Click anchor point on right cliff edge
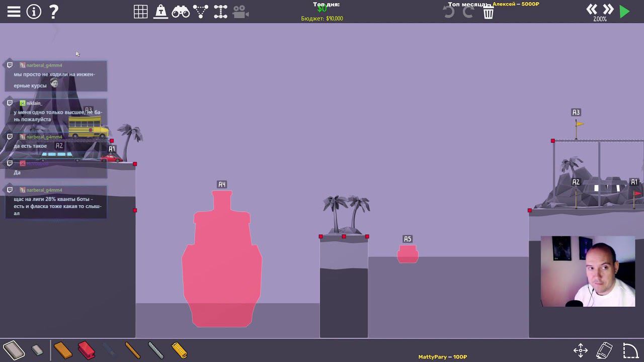Viewport: 644px width, 362px height. pyautogui.click(x=529, y=210)
